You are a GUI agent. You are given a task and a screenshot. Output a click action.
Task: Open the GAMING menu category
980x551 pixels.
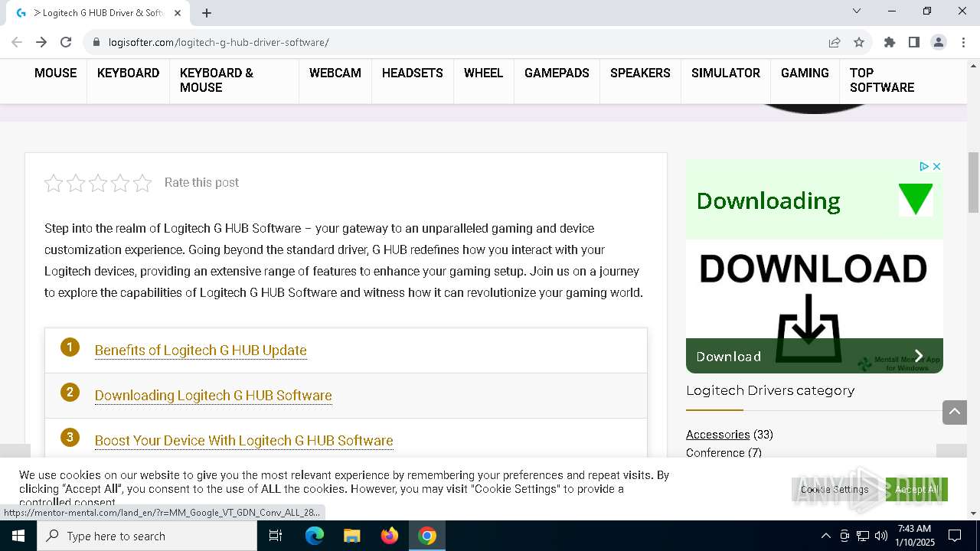pos(805,73)
